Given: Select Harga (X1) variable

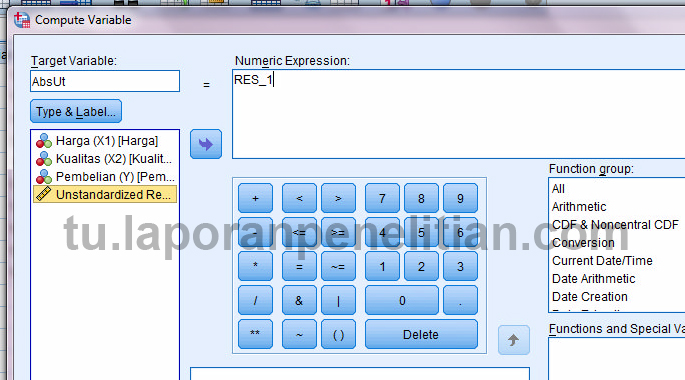Looking at the screenshot, I should [x=105, y=141].
